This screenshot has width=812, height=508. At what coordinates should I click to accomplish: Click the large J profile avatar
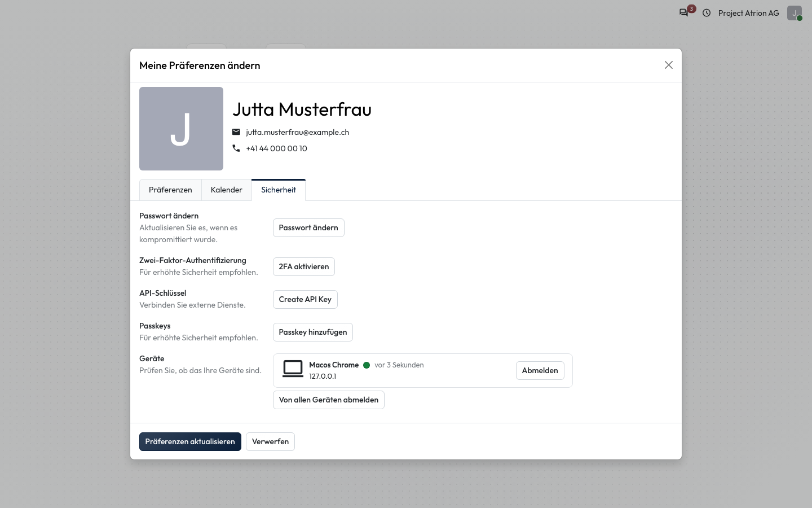pos(181,129)
